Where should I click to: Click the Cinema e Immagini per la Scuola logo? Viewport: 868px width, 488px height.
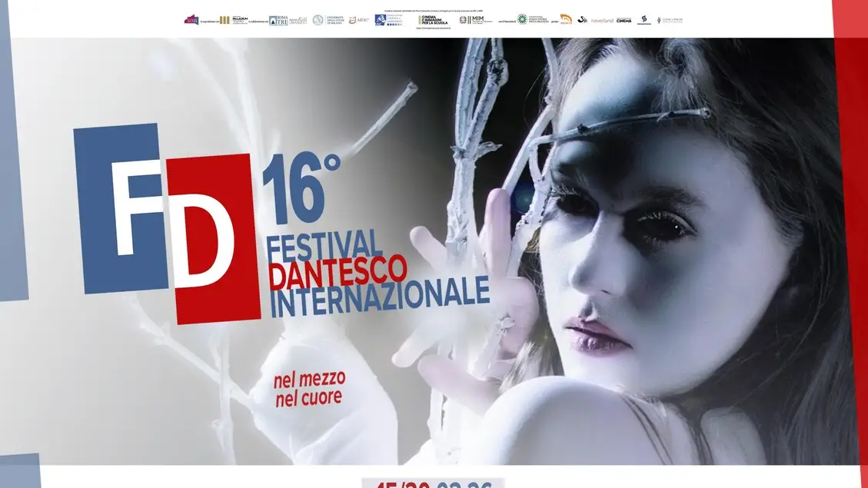432,20
